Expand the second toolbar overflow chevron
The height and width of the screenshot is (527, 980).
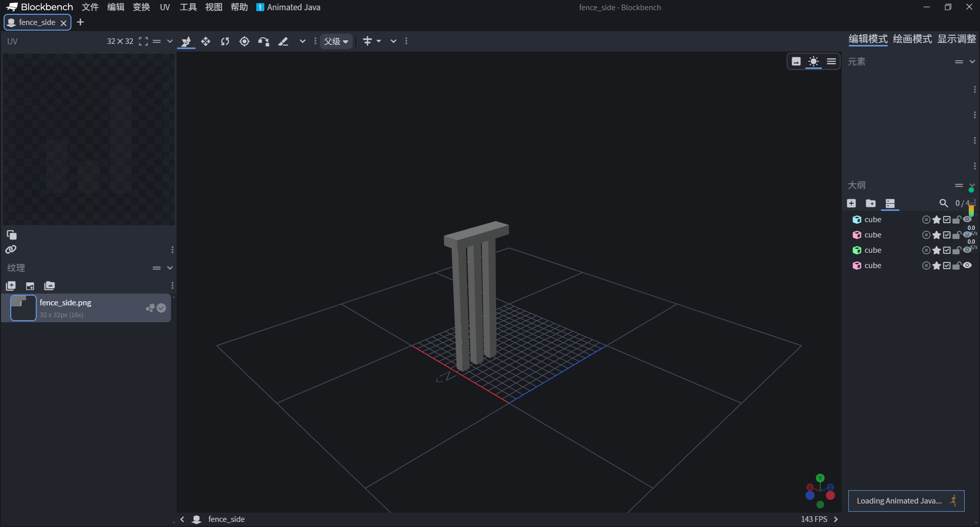394,41
